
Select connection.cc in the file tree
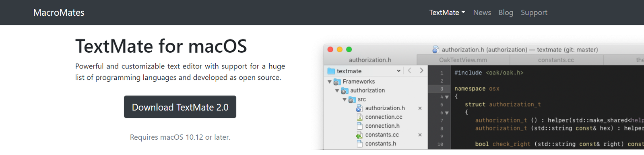[384, 117]
